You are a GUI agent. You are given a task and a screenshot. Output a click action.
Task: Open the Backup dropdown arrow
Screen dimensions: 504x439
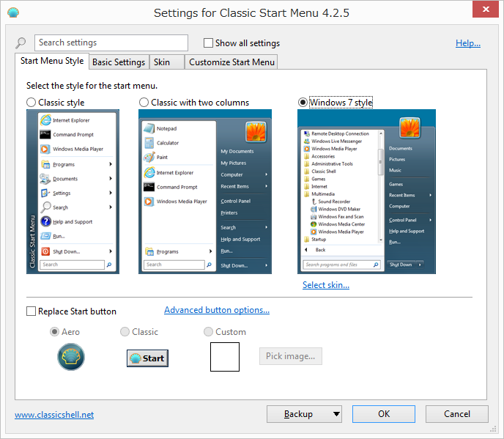point(336,414)
